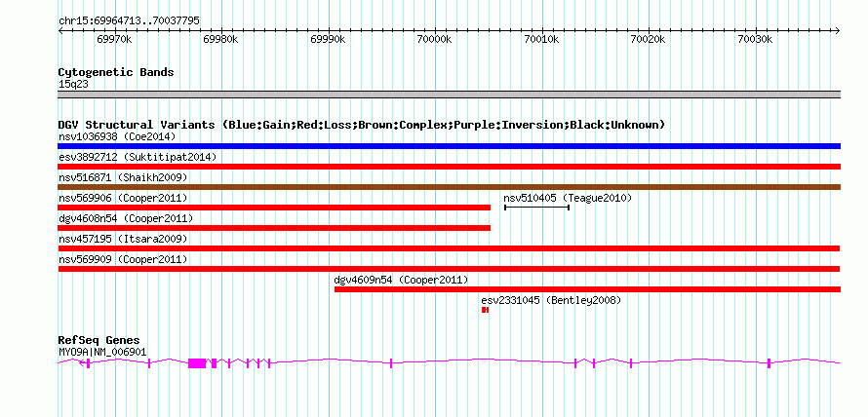This screenshot has height=417, width=868.
Task: Click the red dgv4609n54 loss bar
Action: point(587,289)
